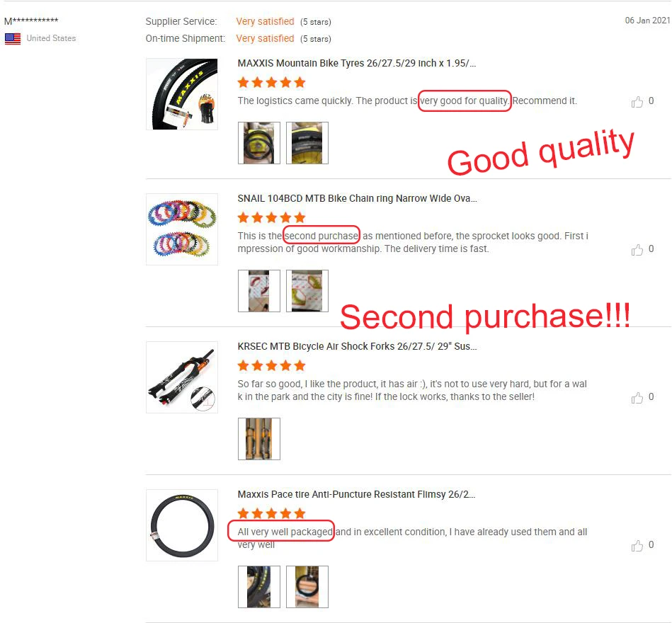View first buyer photo of MAXXIS tyres
Image resolution: width=672 pixels, height=623 pixels.
point(259,143)
